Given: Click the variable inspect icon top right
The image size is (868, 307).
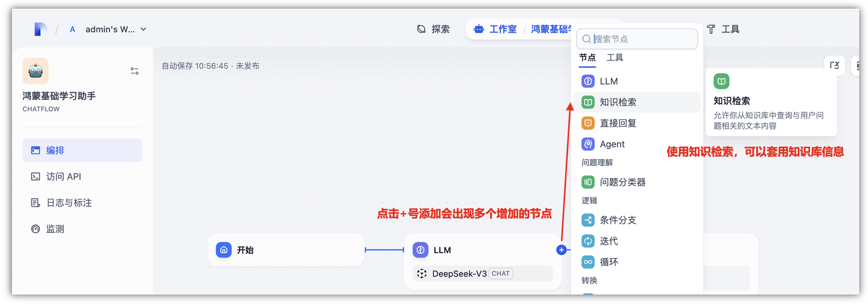Looking at the screenshot, I should tap(835, 65).
